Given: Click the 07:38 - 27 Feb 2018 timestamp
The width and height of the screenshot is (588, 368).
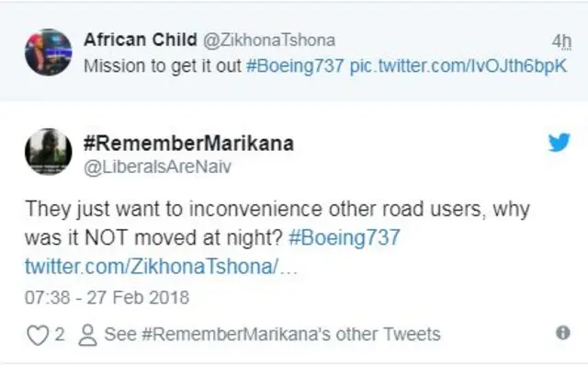Looking at the screenshot, I should tap(107, 297).
